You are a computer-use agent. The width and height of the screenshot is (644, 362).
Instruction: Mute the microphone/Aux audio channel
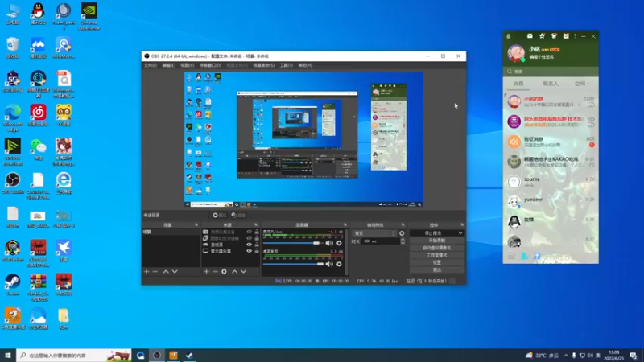point(329,243)
